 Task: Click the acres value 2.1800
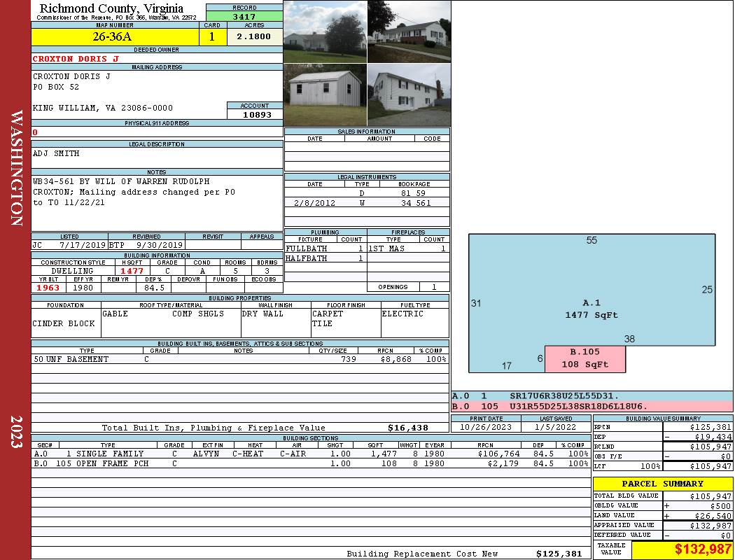(254, 37)
